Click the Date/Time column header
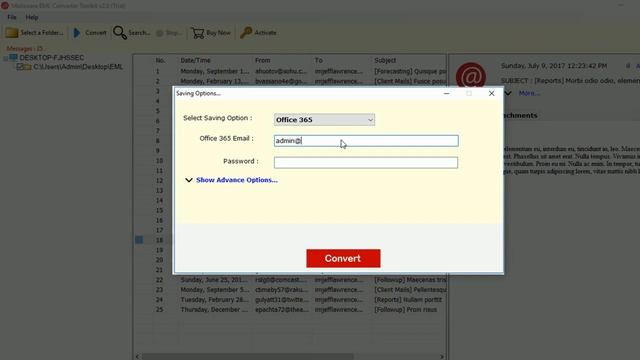The image size is (640, 360). pos(196,60)
